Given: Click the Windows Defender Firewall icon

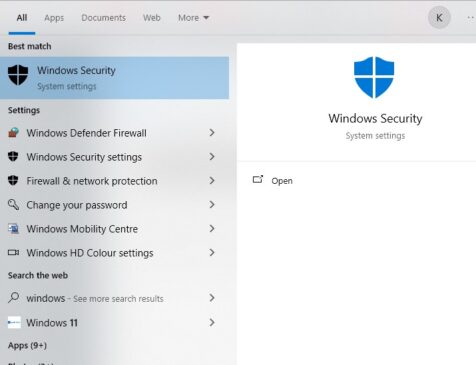Looking at the screenshot, I should [x=13, y=133].
